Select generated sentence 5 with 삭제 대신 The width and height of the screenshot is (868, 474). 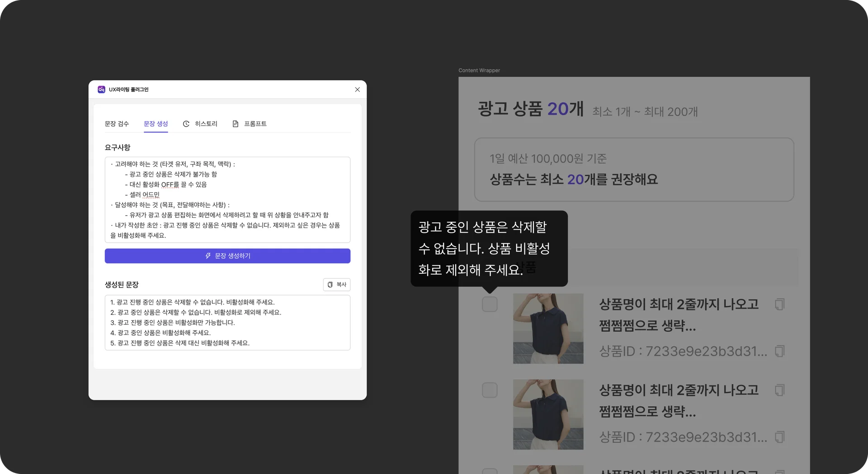(x=180, y=343)
